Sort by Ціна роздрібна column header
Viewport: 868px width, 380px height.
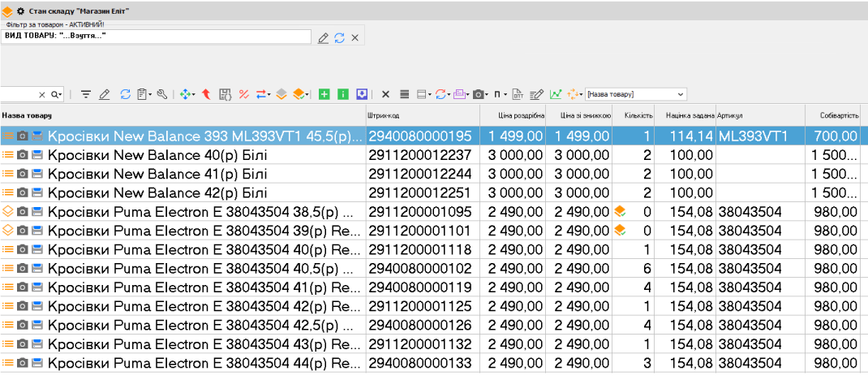(x=513, y=115)
